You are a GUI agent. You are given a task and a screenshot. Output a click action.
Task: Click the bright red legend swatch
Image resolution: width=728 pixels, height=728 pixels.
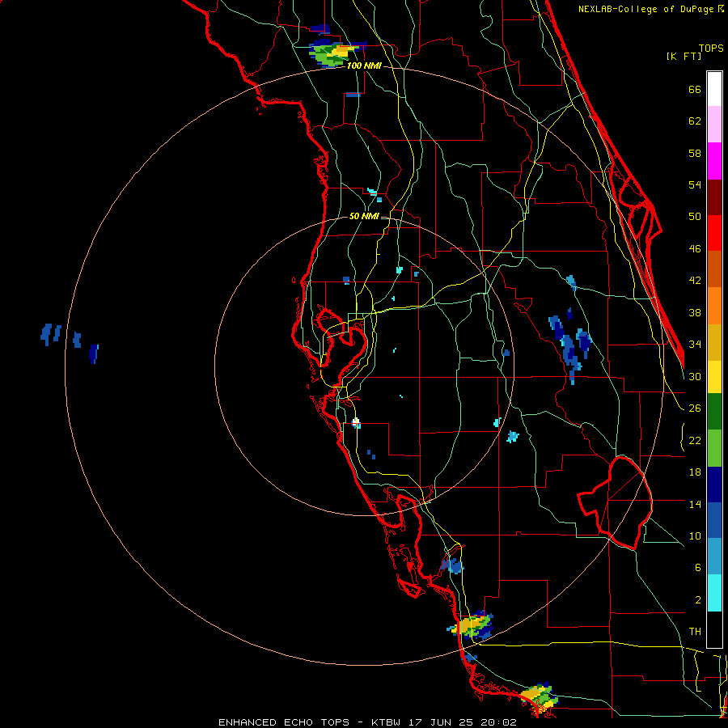pos(714,233)
